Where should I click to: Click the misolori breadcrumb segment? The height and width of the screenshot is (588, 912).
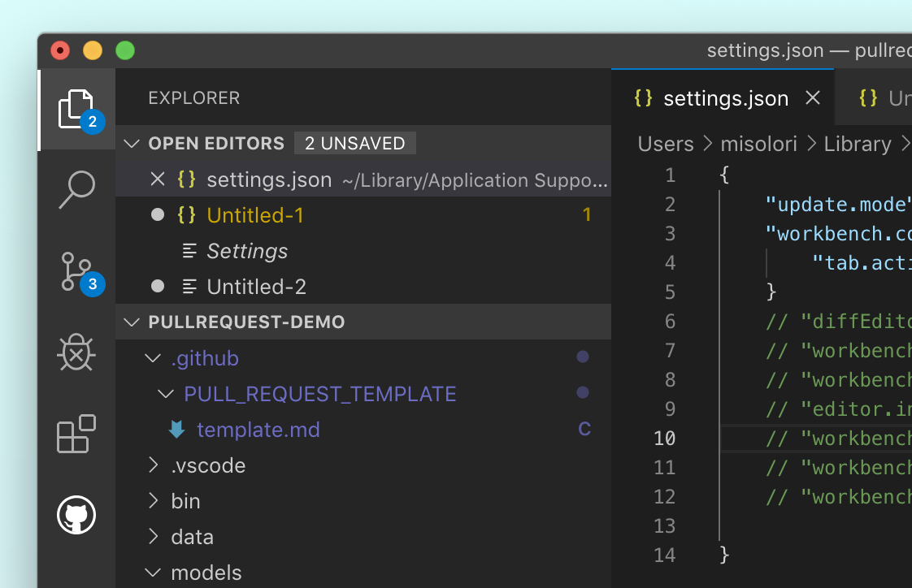758,144
